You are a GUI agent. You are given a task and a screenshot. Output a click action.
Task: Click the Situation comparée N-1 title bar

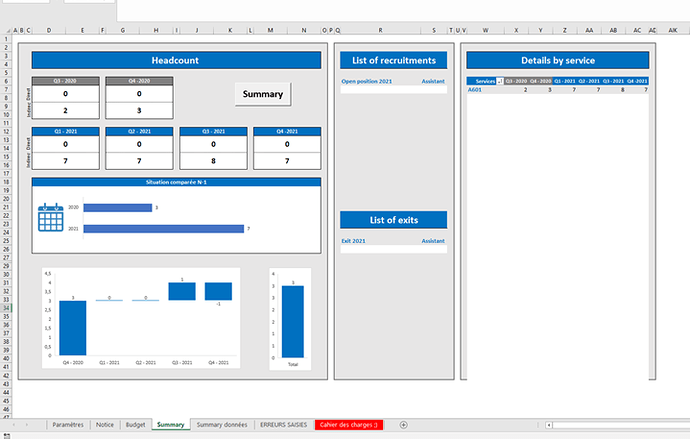(x=176, y=182)
